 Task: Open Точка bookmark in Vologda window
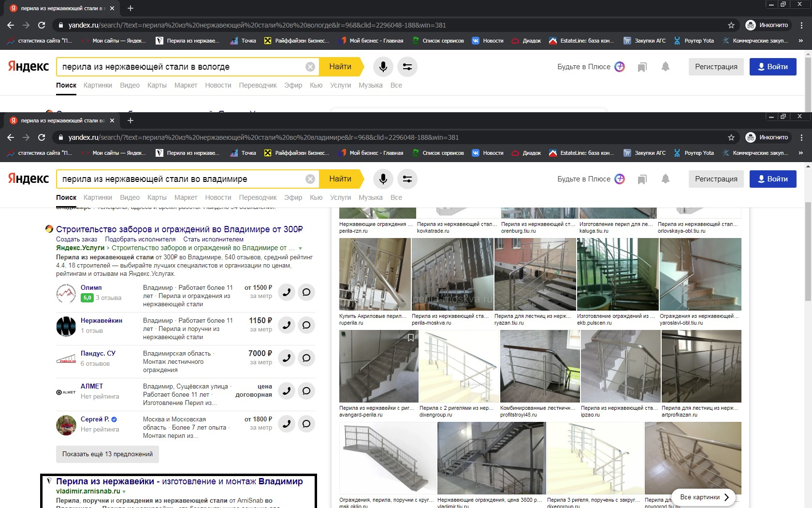coord(243,41)
